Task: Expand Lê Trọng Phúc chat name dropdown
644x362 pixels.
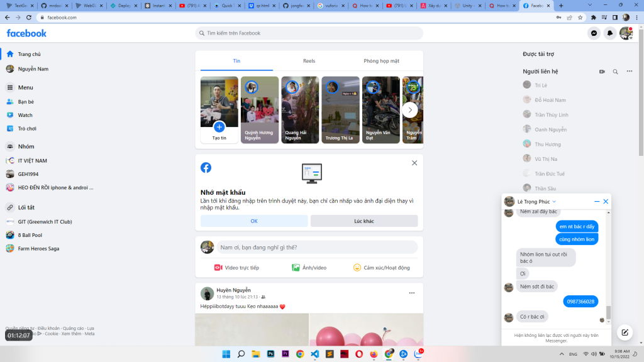Action: point(554,202)
